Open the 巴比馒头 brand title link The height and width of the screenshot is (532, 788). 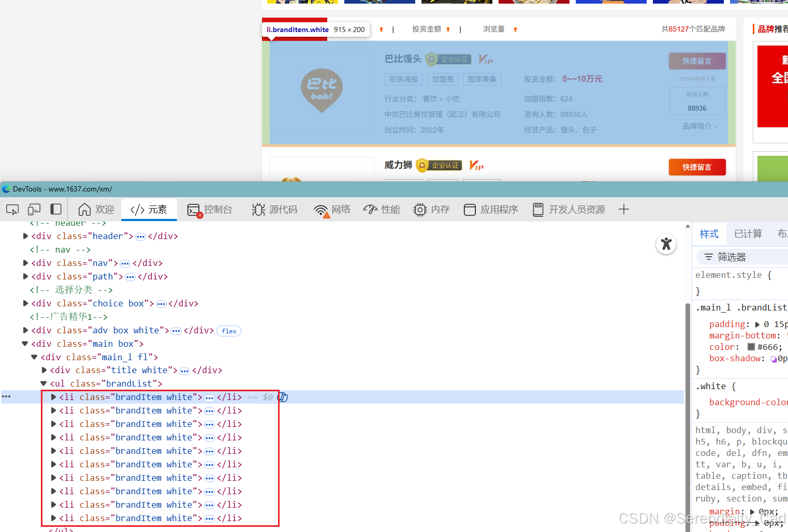(x=403, y=59)
